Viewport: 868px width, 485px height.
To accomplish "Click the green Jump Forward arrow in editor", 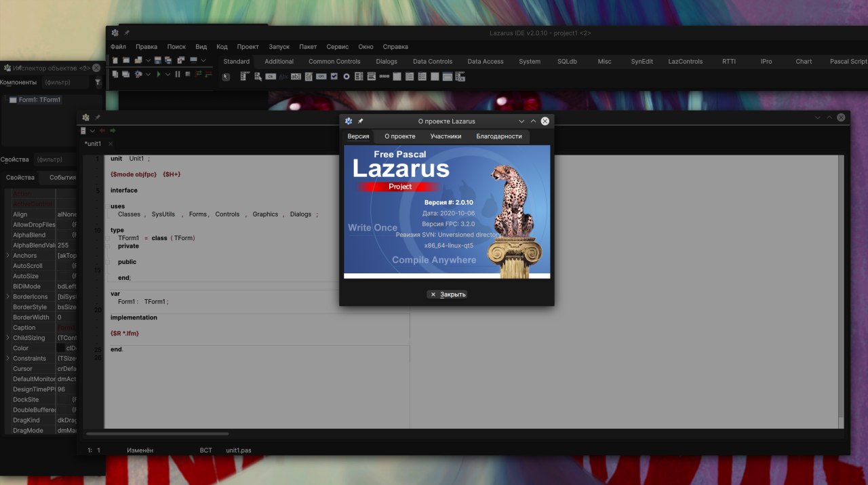I will click(x=113, y=130).
